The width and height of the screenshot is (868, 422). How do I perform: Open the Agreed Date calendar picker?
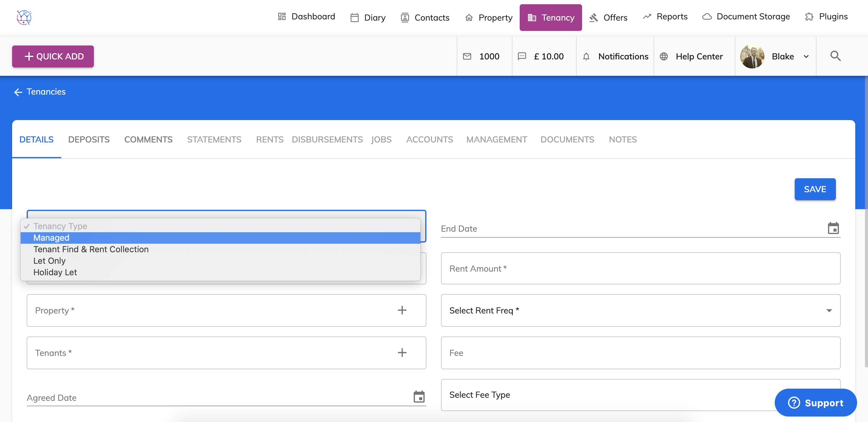click(419, 397)
